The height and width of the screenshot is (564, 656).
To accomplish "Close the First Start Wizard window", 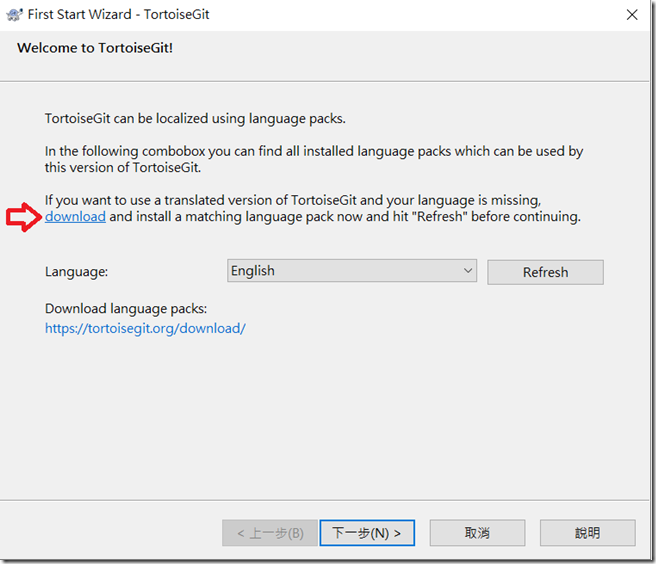I will click(632, 15).
